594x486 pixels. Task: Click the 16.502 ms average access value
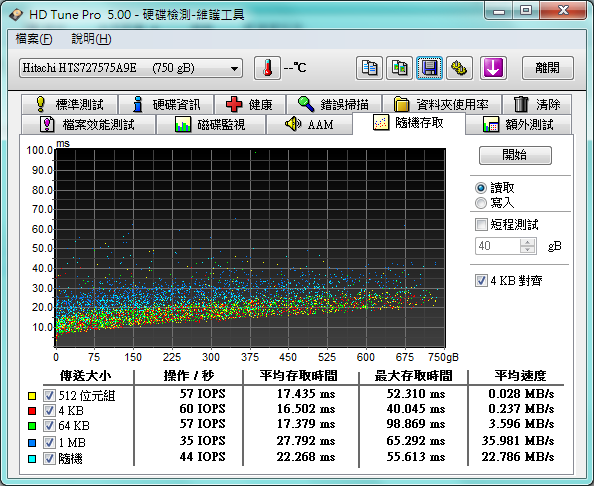(x=306, y=409)
